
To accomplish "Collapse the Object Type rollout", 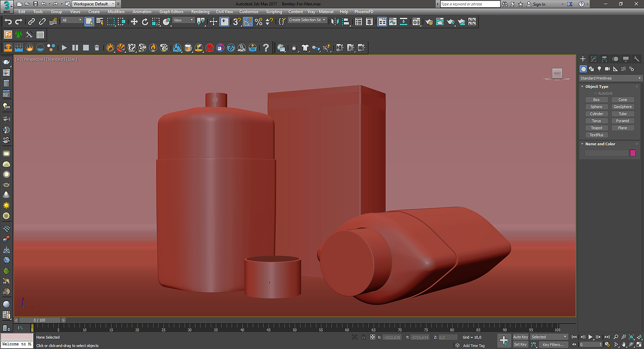I will coord(597,86).
